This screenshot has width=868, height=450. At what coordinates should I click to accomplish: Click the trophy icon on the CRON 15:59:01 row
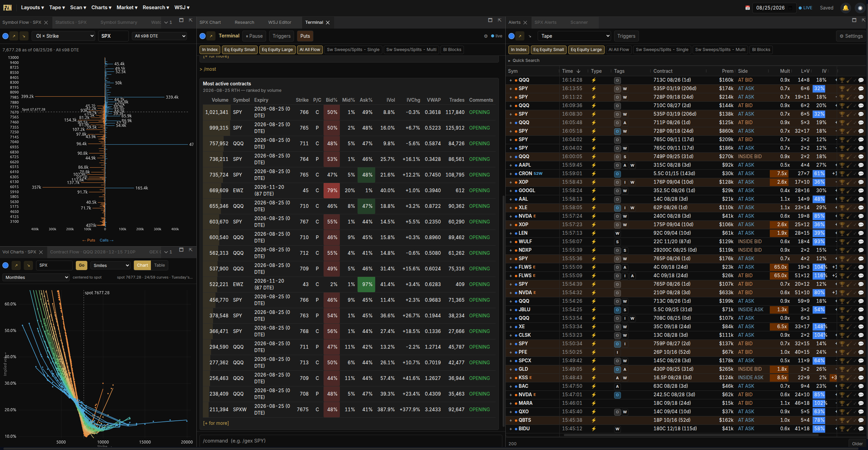[842, 174]
